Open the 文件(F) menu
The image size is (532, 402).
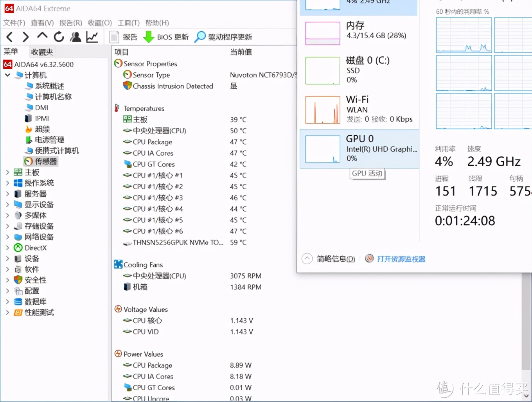(14, 23)
